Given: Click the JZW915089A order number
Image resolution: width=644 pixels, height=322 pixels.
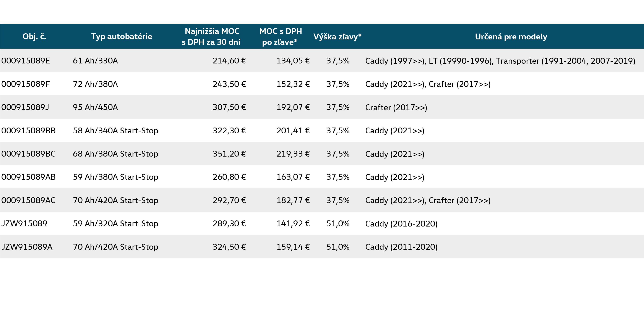Looking at the screenshot, I should [x=27, y=247].
